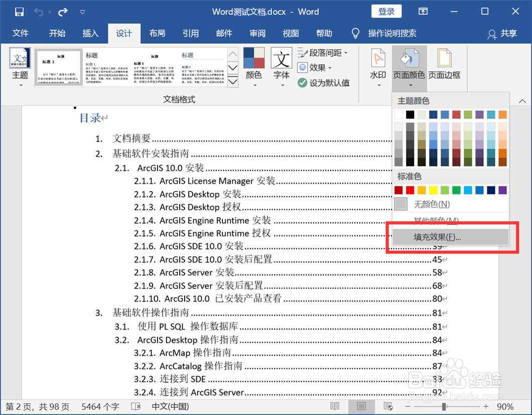Switch to Web Layout view icon

(388, 406)
